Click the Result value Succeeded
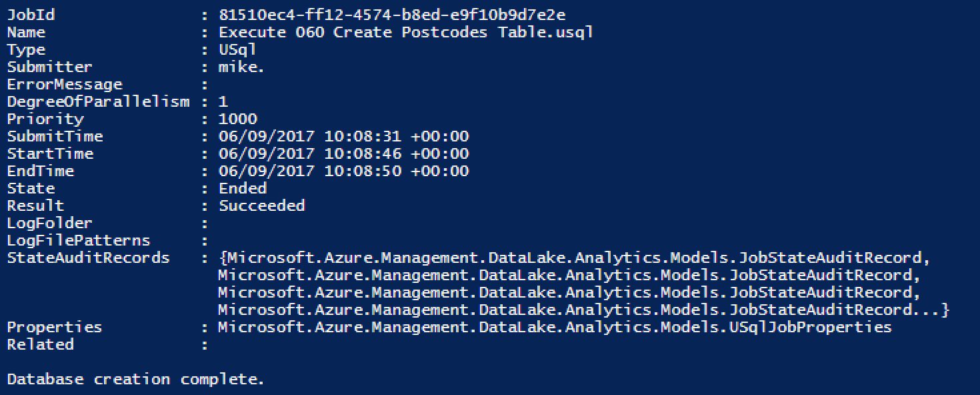Viewport: 980px width, 395px height. point(261,206)
